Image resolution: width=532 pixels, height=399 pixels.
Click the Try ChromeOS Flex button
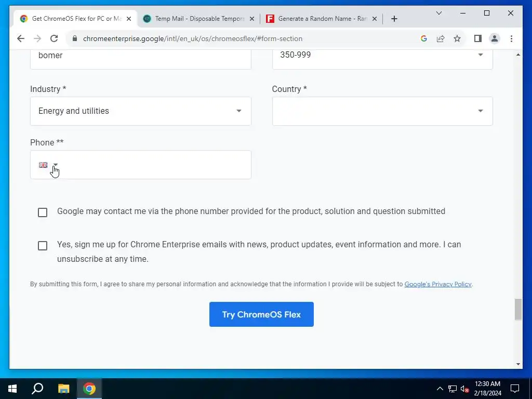[x=261, y=314]
